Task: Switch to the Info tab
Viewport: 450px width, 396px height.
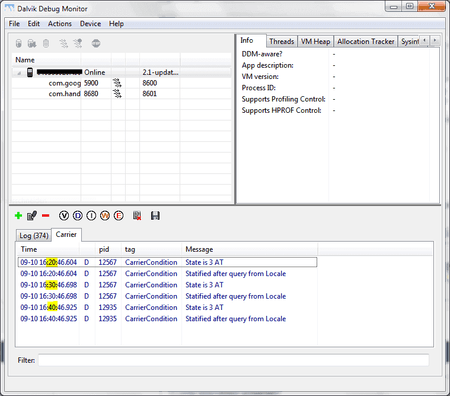Action: pyautogui.click(x=247, y=40)
